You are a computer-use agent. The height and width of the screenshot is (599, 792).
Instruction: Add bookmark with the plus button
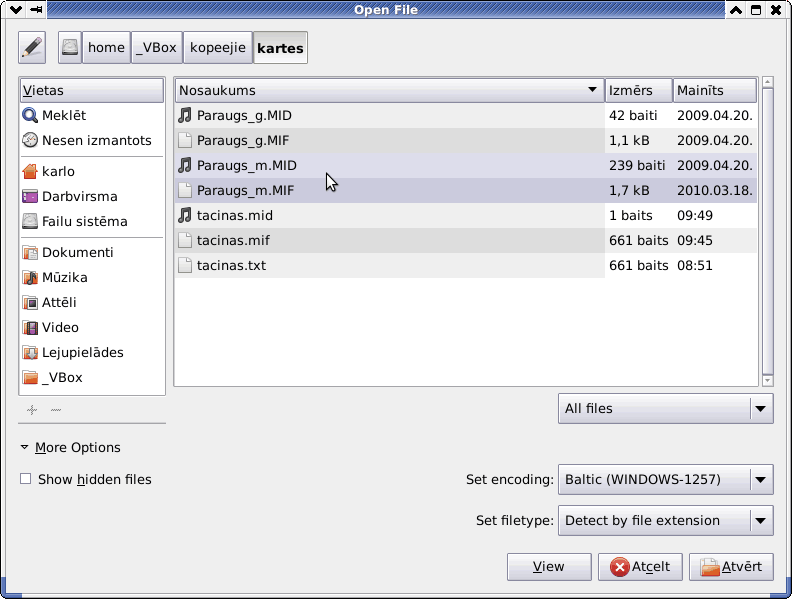(x=32, y=410)
